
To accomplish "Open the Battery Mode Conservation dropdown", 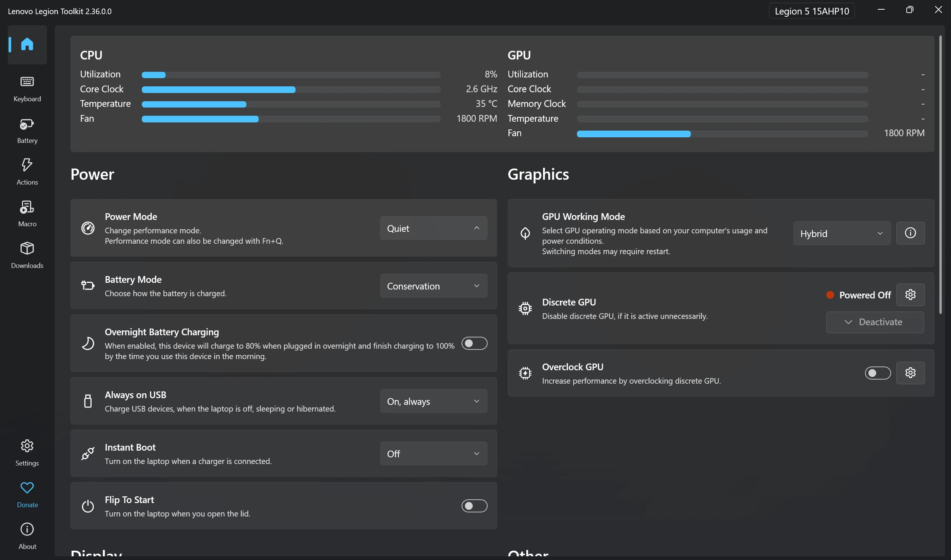I will [x=434, y=286].
